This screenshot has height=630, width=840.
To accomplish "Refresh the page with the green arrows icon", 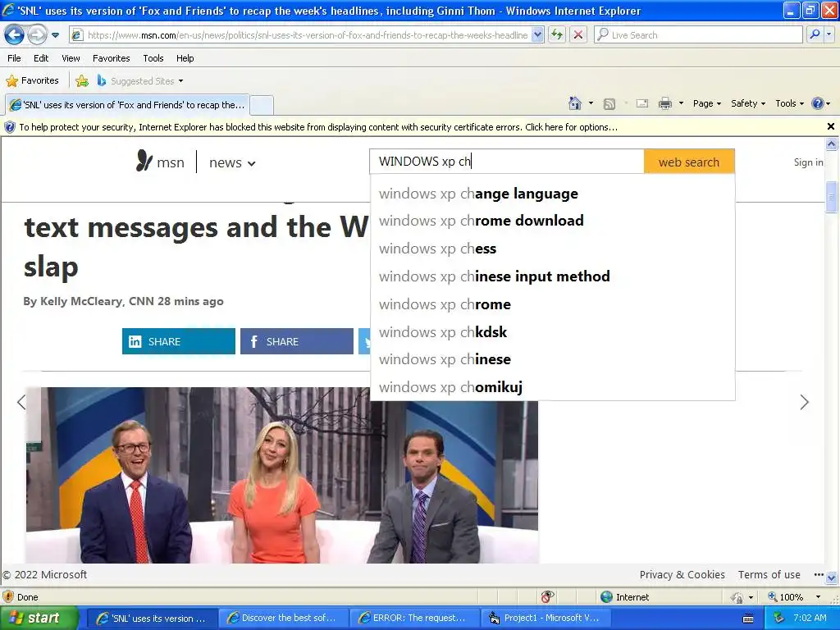I will (x=557, y=34).
